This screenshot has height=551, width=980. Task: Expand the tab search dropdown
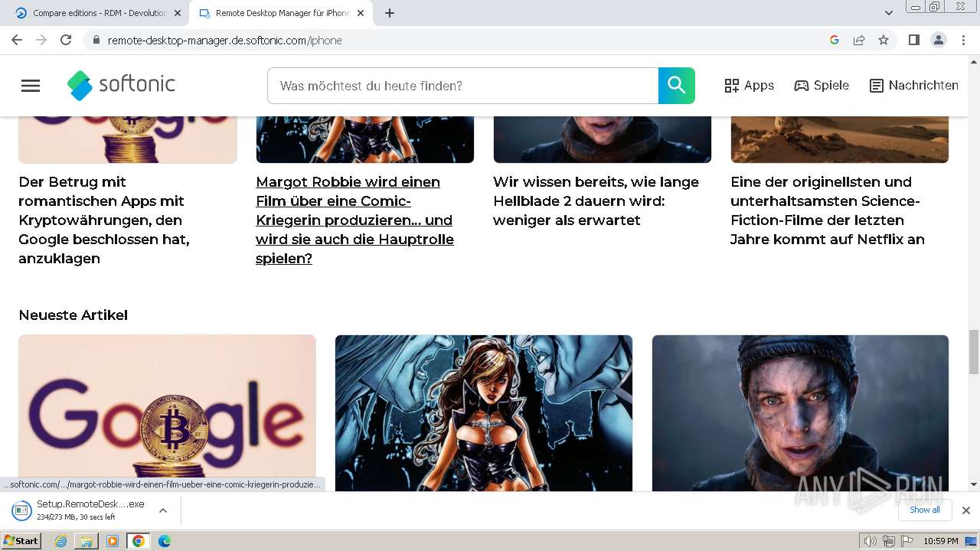[x=889, y=13]
